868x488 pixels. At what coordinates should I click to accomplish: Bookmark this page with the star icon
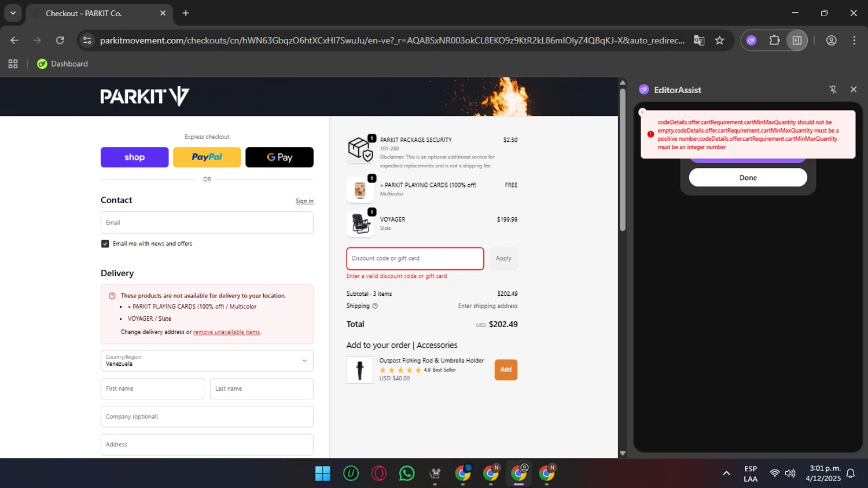tap(719, 41)
